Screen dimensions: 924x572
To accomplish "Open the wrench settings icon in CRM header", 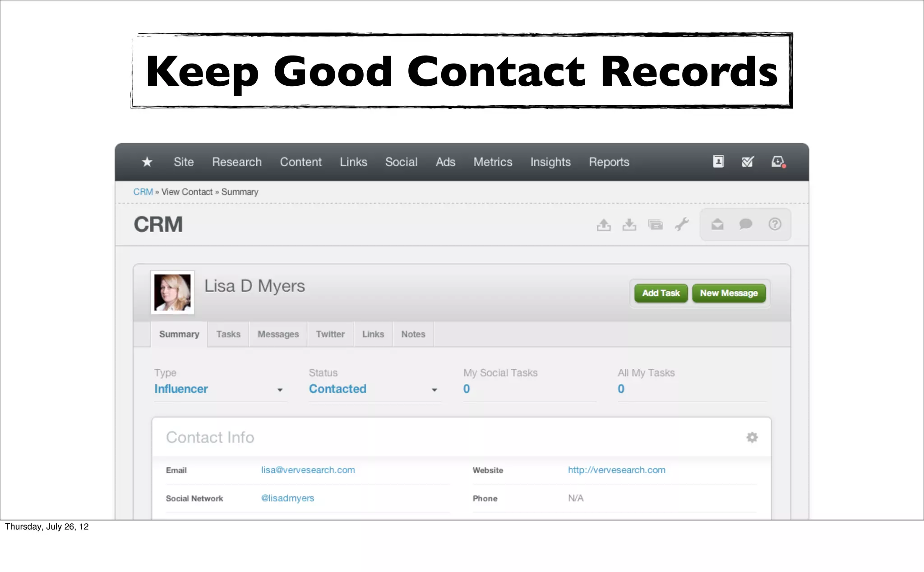I will coord(682,224).
